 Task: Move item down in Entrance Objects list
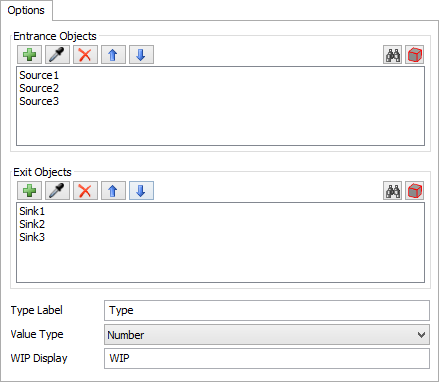(x=141, y=55)
